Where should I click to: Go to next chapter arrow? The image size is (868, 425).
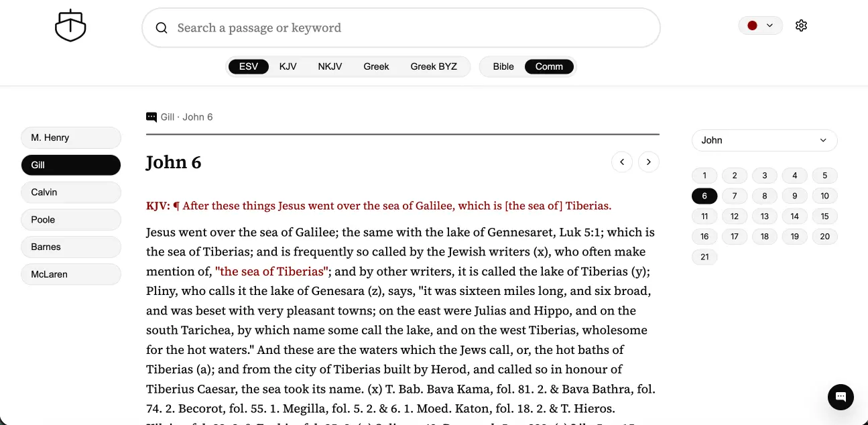pos(649,162)
